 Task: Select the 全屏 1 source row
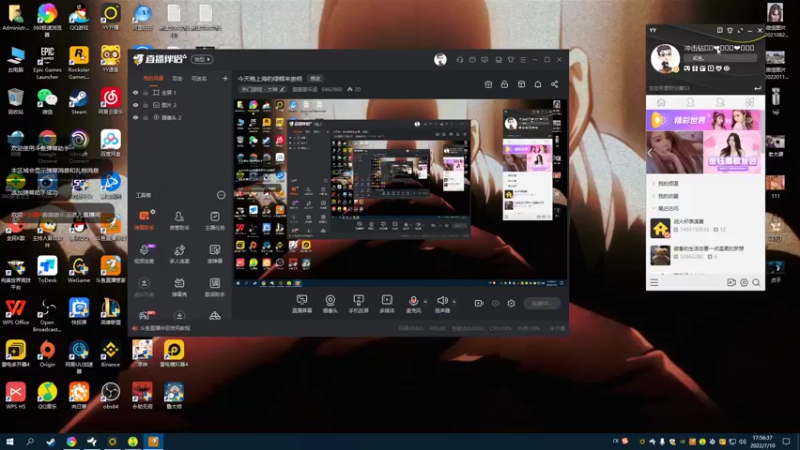click(x=180, y=93)
